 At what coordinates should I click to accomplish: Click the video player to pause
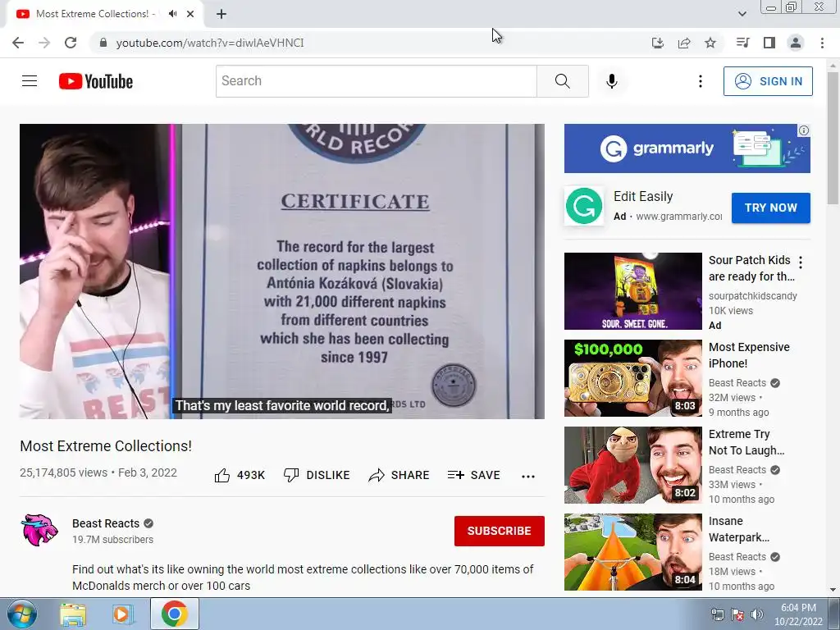coord(282,271)
